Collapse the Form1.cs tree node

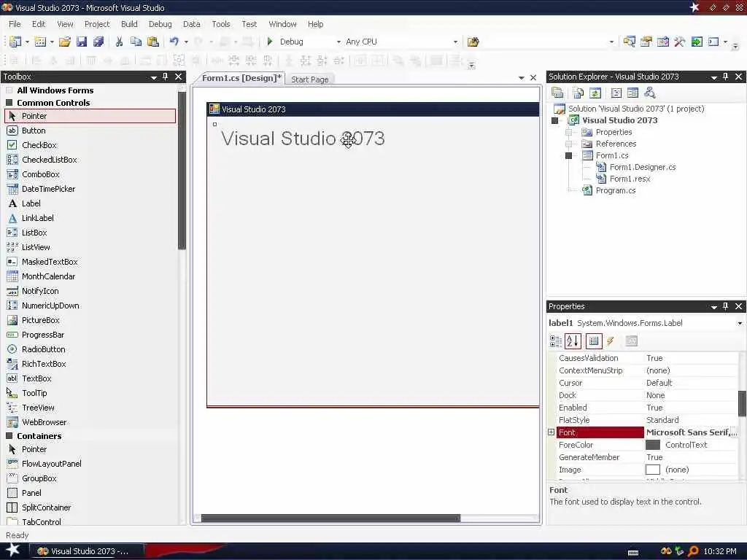click(568, 156)
